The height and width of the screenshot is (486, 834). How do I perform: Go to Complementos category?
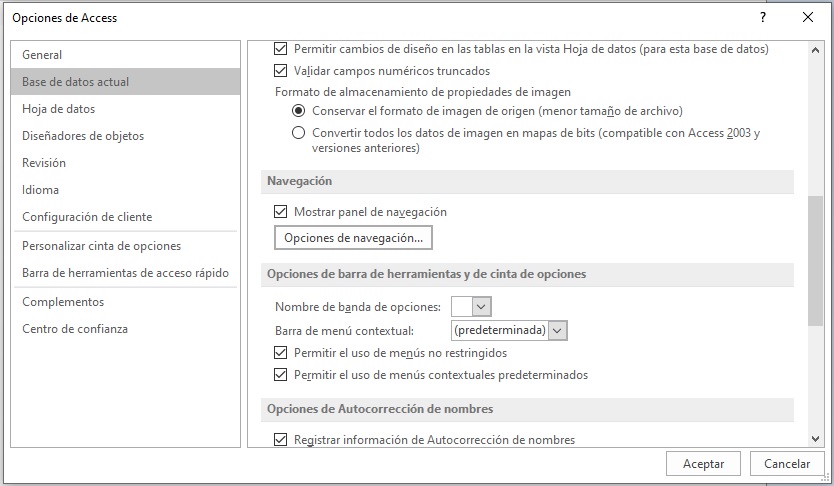126,302
